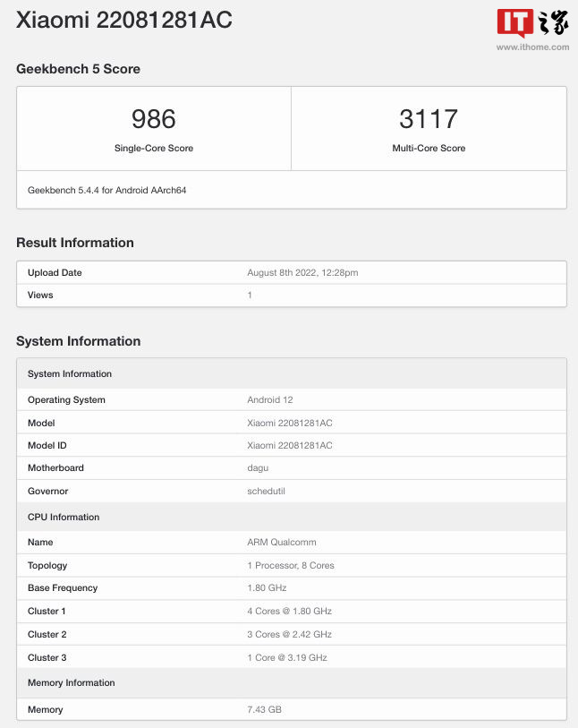Click the Single-Core Score label
578x728 pixels.
tap(154, 148)
